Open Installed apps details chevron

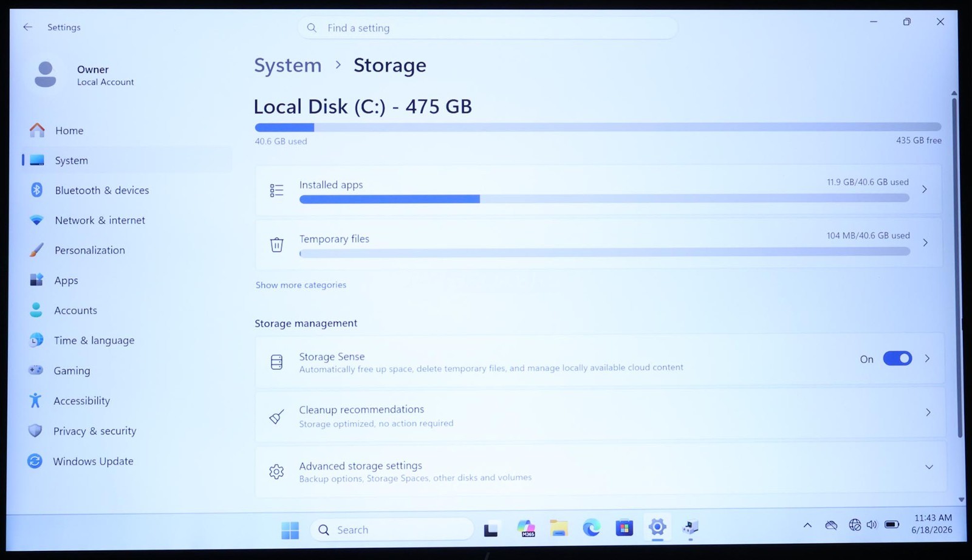tap(925, 190)
